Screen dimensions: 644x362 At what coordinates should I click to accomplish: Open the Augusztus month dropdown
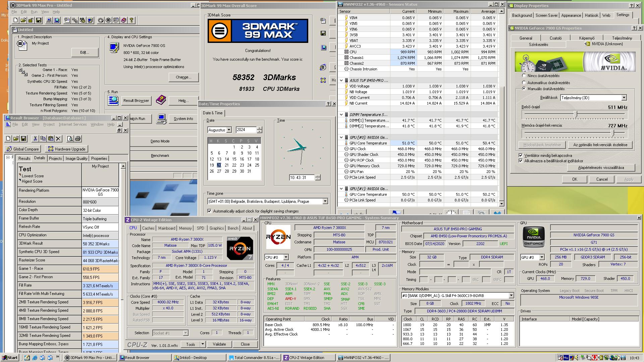(x=229, y=130)
